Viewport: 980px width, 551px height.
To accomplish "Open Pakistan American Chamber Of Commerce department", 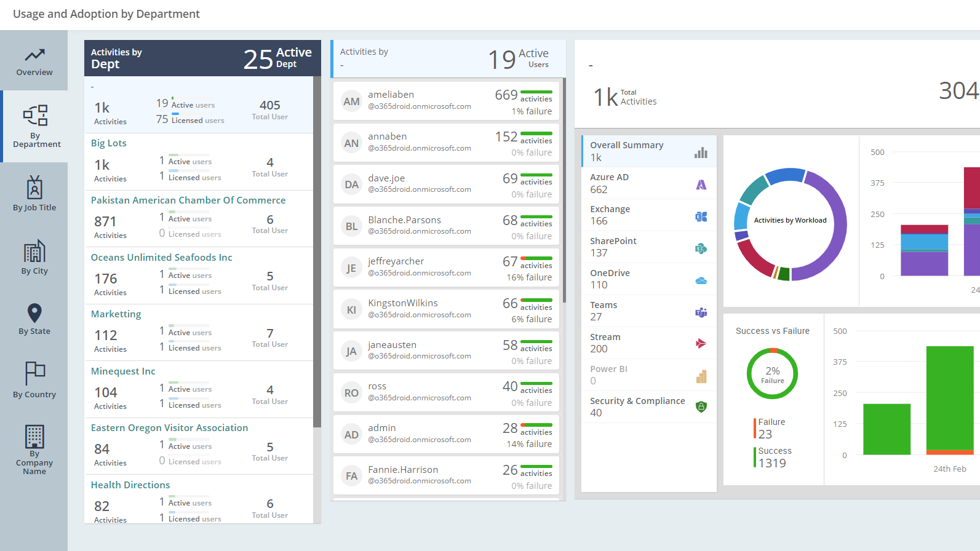I will tap(188, 200).
